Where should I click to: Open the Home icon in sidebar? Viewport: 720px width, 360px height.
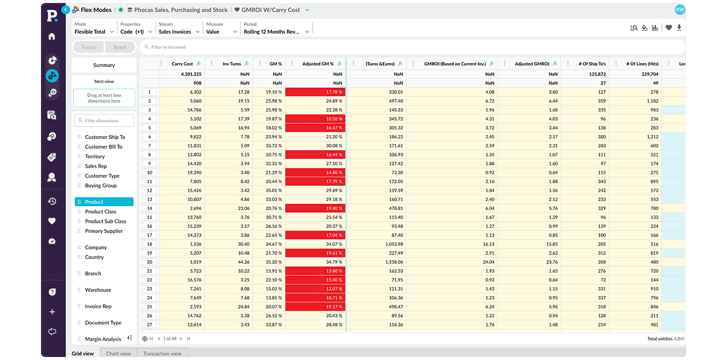click(52, 36)
